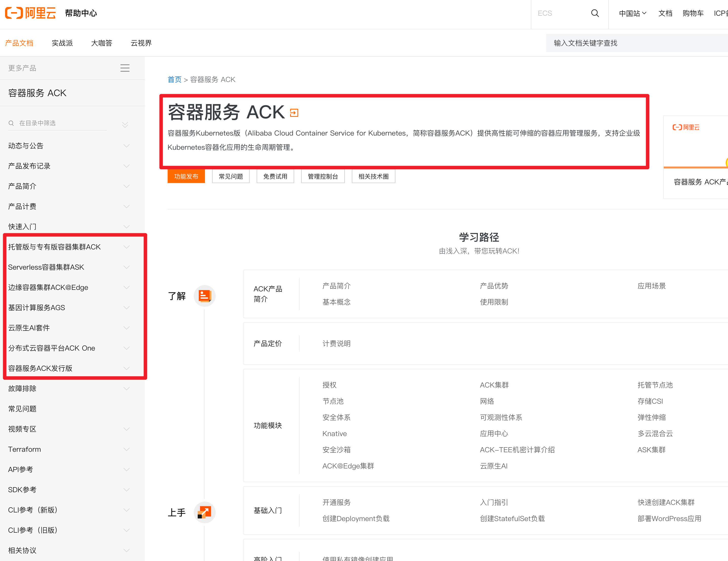Open the 云视界 tab

[141, 43]
